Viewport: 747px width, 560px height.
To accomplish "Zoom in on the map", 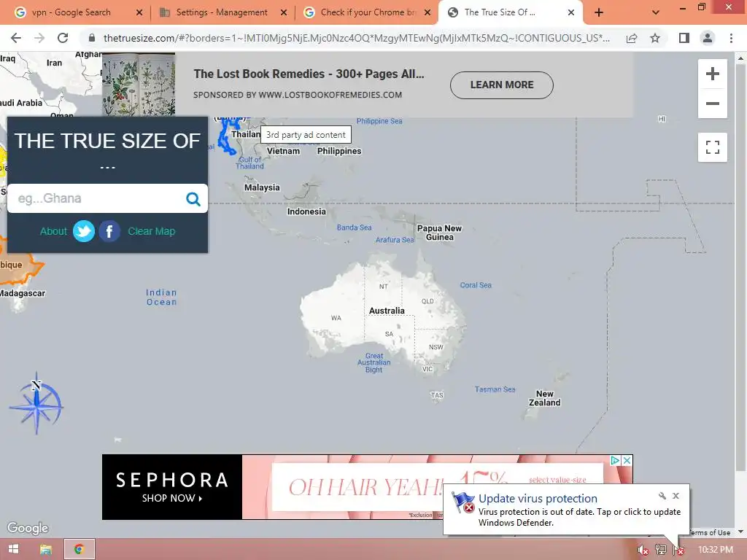I will pyautogui.click(x=712, y=74).
